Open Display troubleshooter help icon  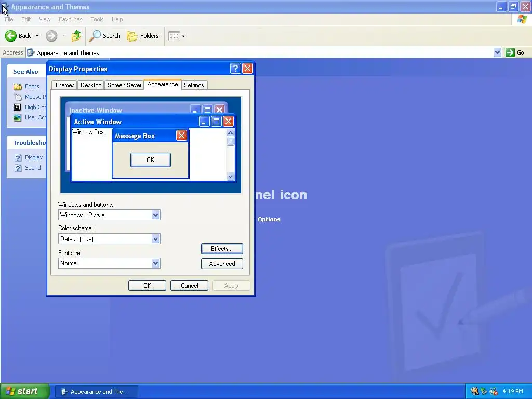click(x=18, y=158)
